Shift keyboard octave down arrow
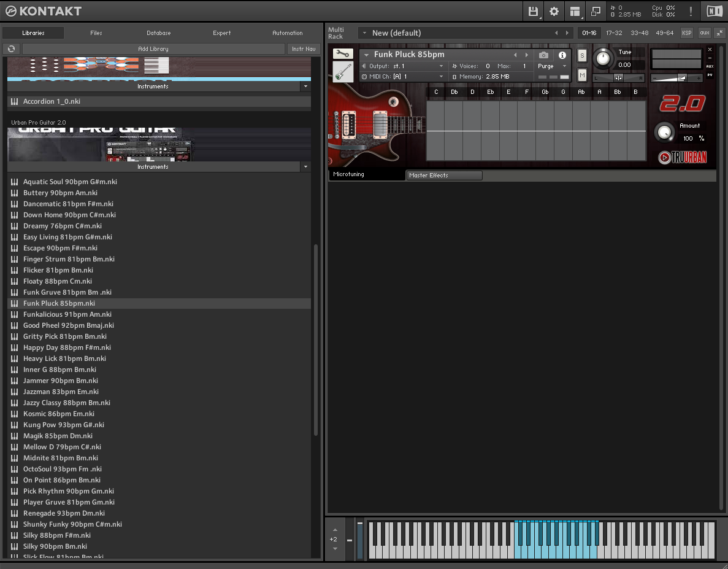728x569 pixels. (x=335, y=549)
